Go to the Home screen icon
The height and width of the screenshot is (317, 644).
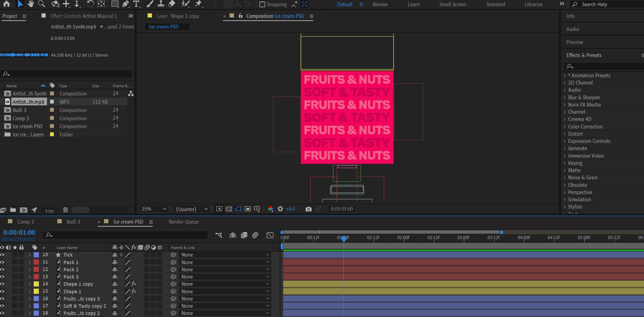(6, 4)
